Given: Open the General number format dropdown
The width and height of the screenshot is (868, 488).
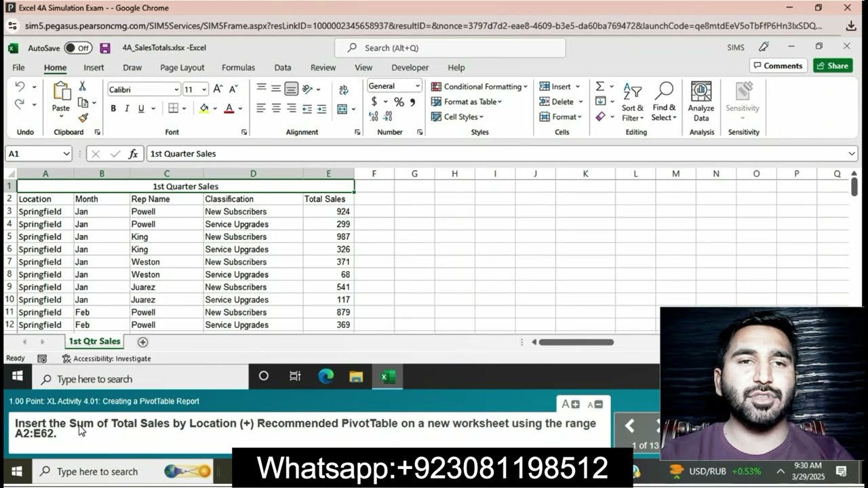Looking at the screenshot, I should pos(417,86).
